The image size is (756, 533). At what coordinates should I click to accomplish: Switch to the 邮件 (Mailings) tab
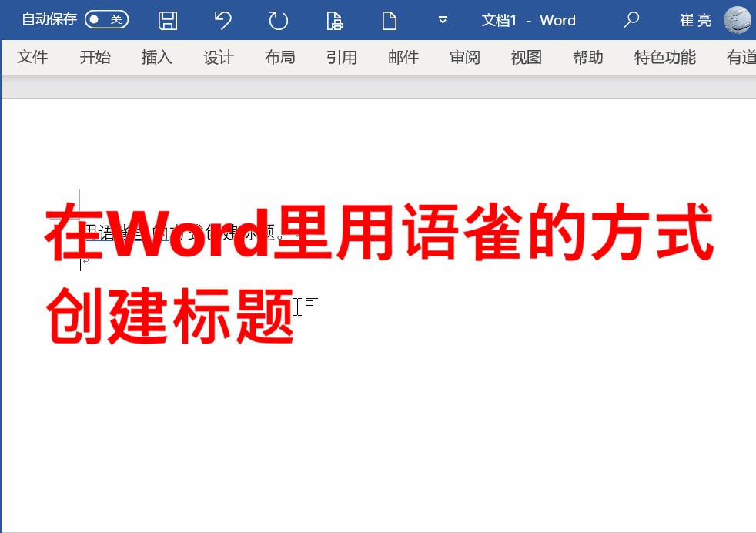403,57
